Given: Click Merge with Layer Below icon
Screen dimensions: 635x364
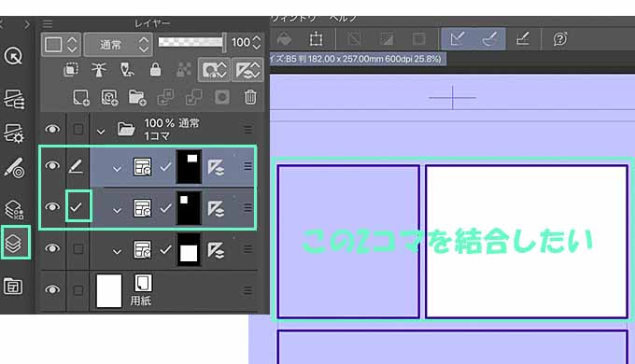Looking at the screenshot, I should coord(193,98).
